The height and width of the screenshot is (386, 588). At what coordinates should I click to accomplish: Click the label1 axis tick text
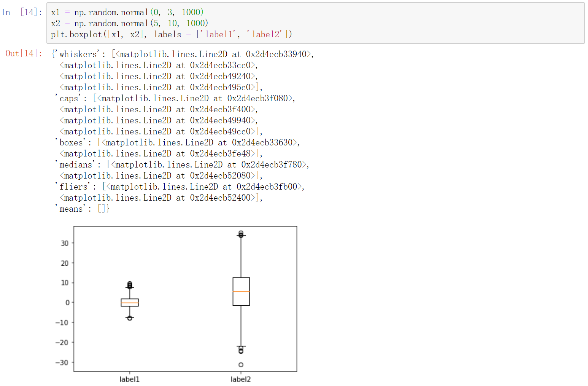[129, 379]
